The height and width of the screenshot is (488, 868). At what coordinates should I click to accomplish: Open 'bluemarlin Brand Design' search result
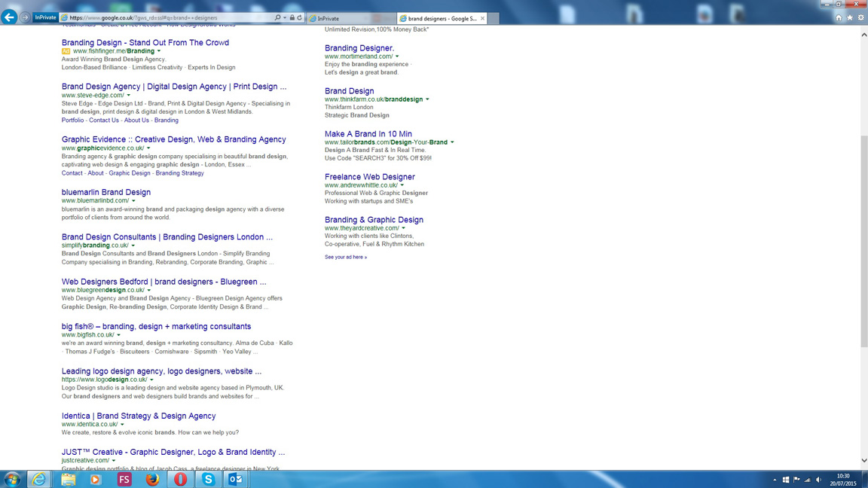pos(106,192)
